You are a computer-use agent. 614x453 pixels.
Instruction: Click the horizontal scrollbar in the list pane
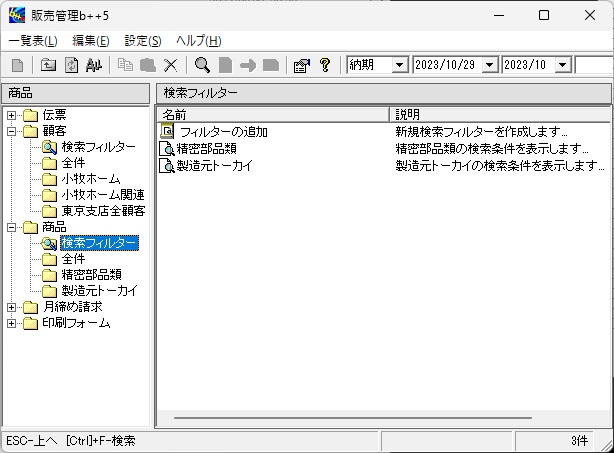click(x=353, y=418)
